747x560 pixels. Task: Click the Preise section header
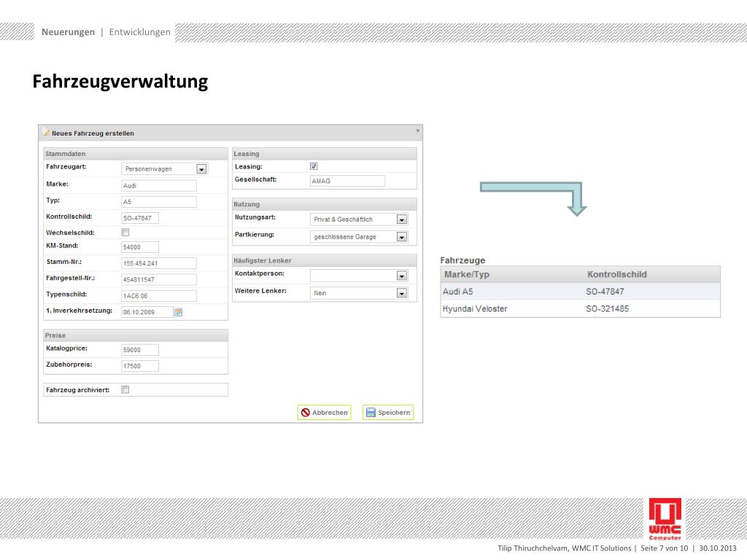136,335
